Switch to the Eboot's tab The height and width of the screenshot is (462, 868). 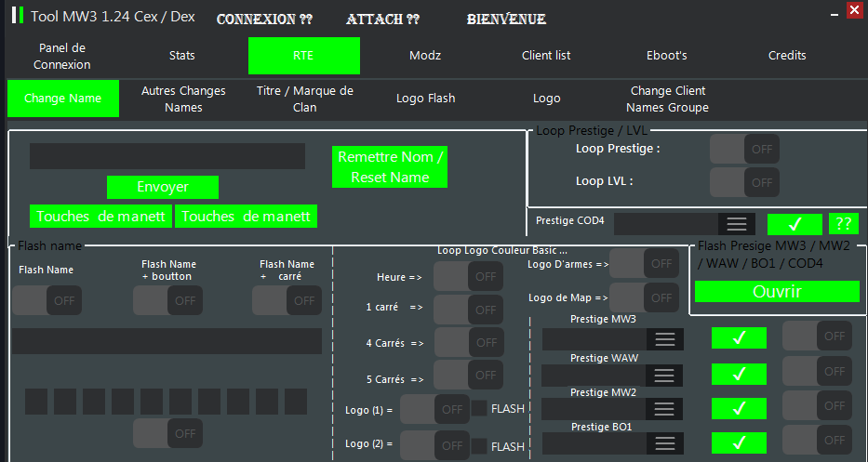click(666, 56)
